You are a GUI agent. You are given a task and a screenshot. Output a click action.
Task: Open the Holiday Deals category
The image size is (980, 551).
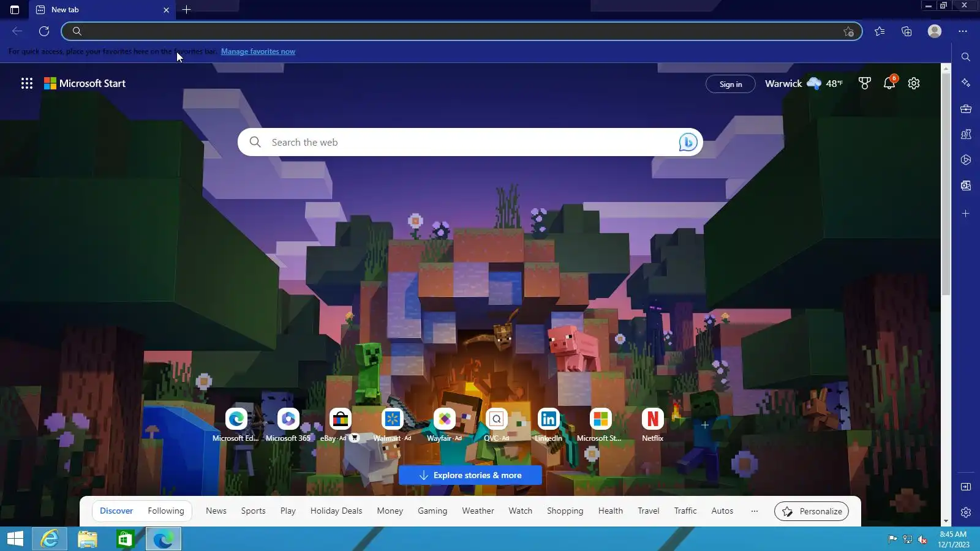coord(336,511)
